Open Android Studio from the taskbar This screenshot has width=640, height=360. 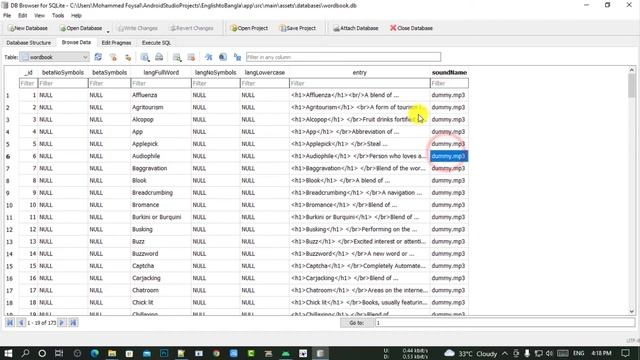286,353
